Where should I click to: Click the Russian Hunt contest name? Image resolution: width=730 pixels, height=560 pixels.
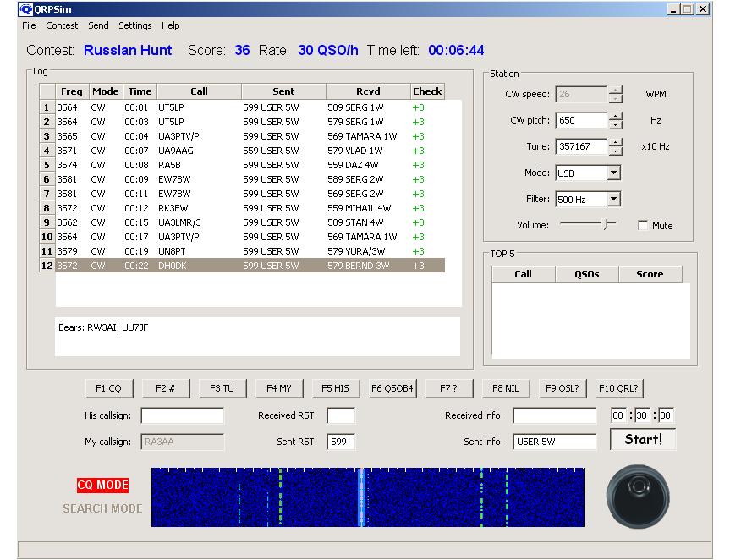tap(128, 50)
